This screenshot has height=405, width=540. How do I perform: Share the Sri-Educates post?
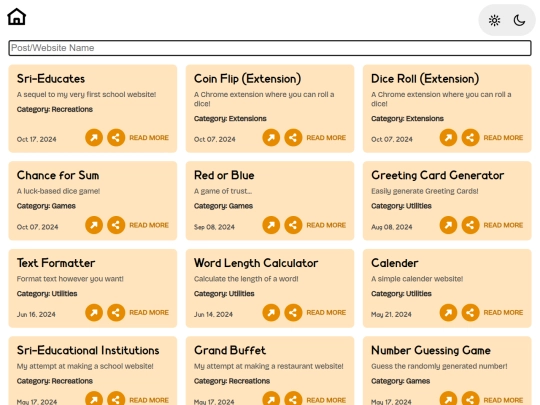[x=116, y=138]
